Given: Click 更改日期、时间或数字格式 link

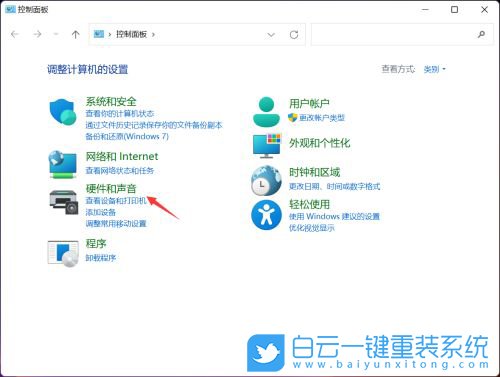Looking at the screenshot, I should click(334, 186).
